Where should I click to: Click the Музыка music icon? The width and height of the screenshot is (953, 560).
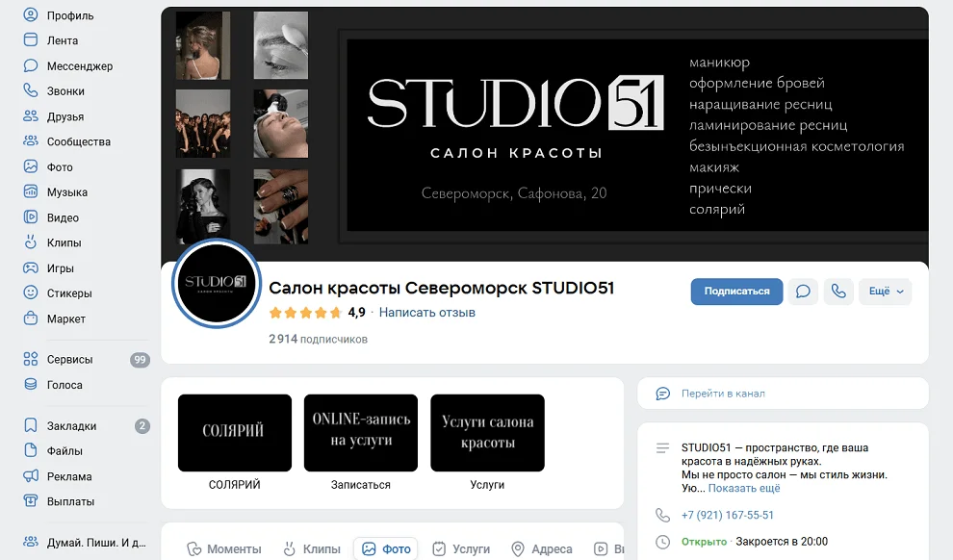(x=31, y=191)
